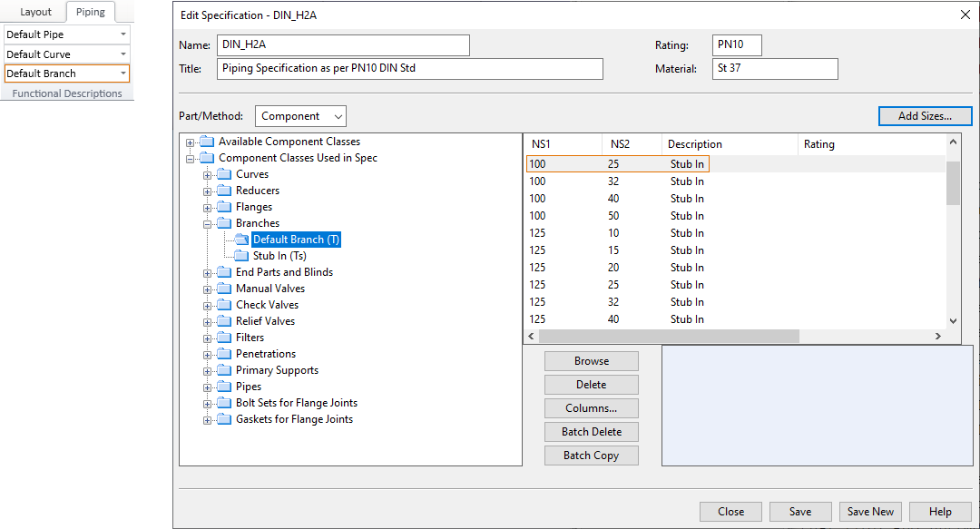Viewport: 980px width, 529px height.
Task: Click the Available Component Classes folder icon
Action: pyautogui.click(x=207, y=142)
